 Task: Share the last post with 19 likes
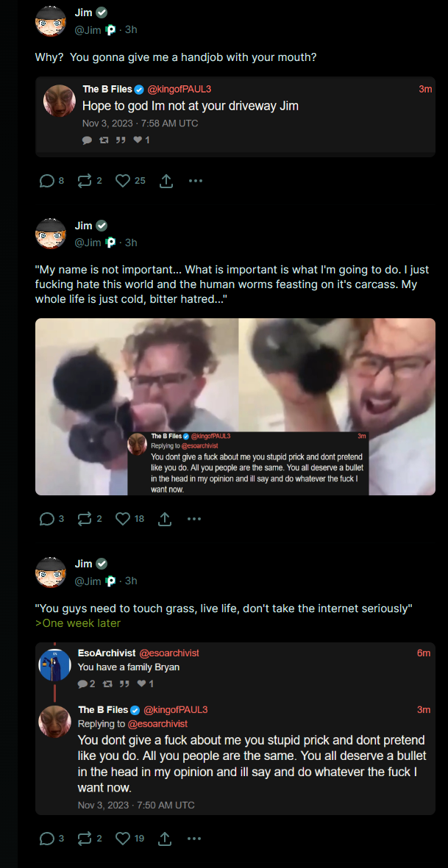[x=166, y=839]
